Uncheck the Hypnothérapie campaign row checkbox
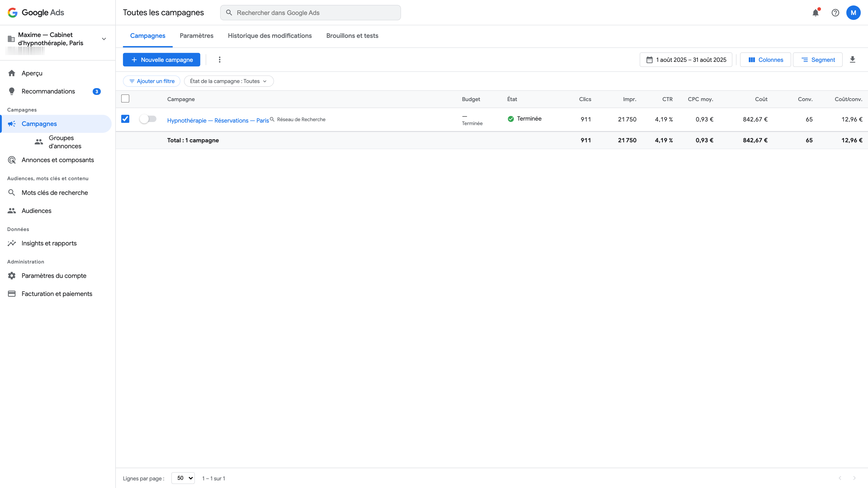Viewport: 868px width, 488px height. tap(125, 119)
